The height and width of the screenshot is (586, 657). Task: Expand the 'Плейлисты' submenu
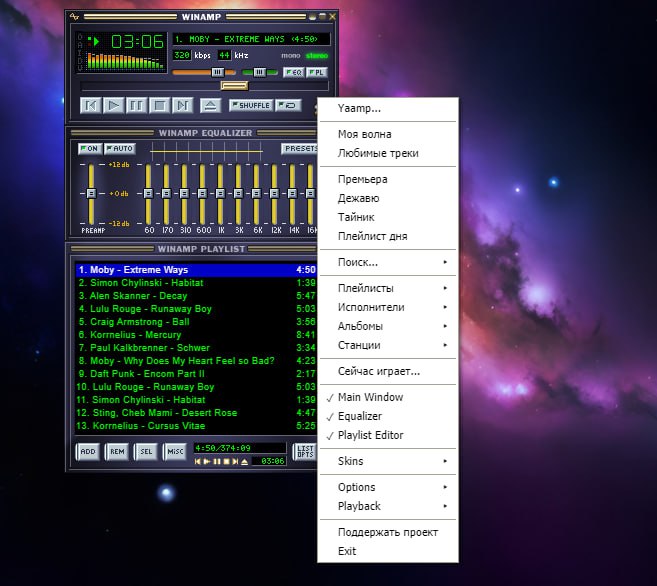click(x=388, y=288)
